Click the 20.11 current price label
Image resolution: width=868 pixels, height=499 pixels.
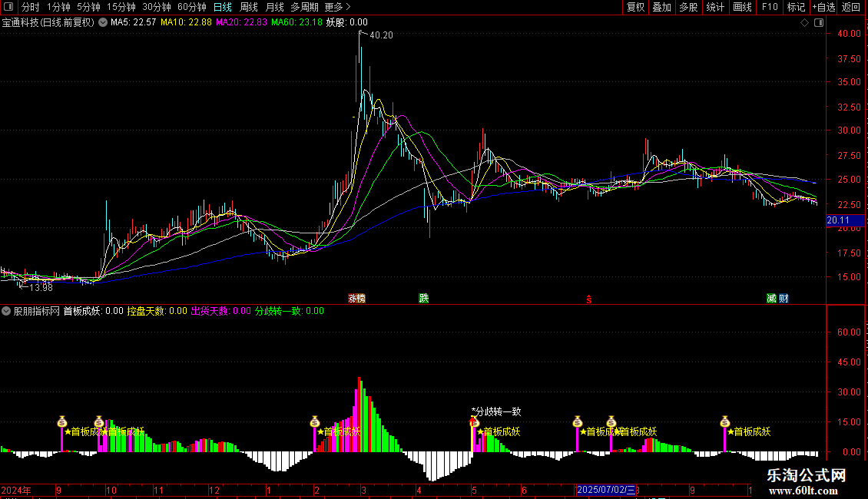[838, 221]
